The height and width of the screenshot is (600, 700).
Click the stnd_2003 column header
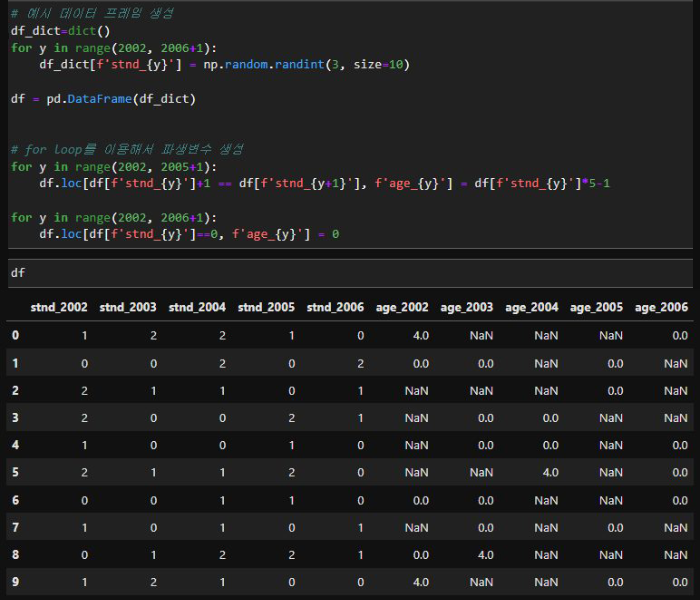click(128, 307)
